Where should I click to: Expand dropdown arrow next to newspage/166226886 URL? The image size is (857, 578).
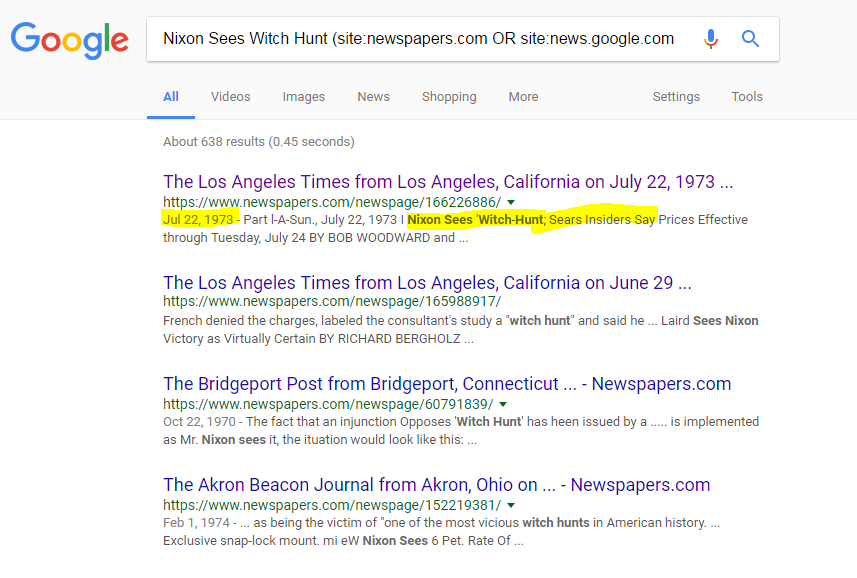tap(511, 202)
